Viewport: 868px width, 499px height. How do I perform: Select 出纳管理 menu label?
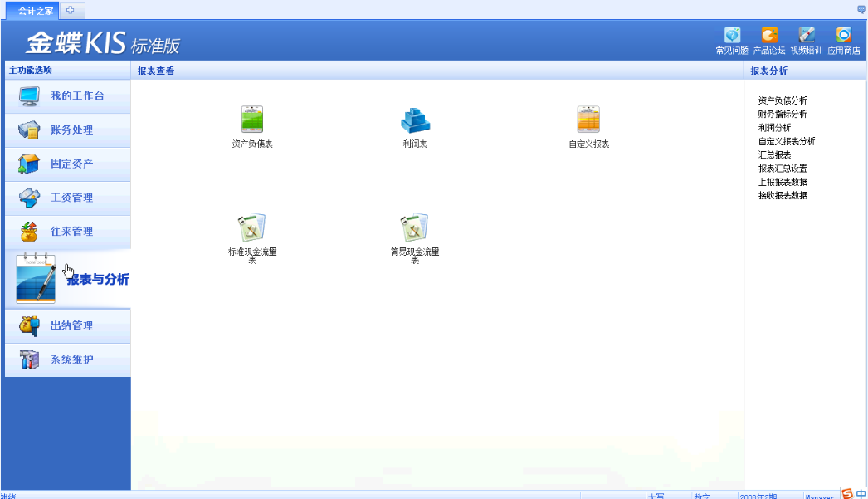[x=71, y=325]
